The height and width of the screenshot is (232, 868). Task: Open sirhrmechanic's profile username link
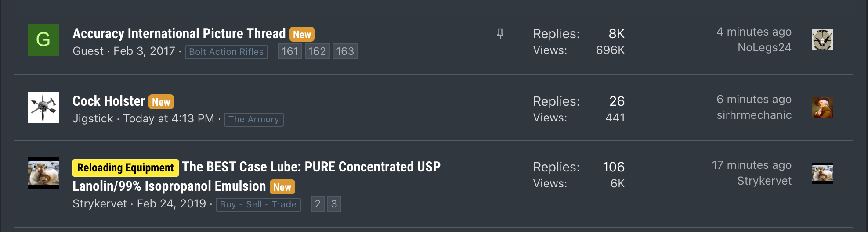click(x=754, y=115)
